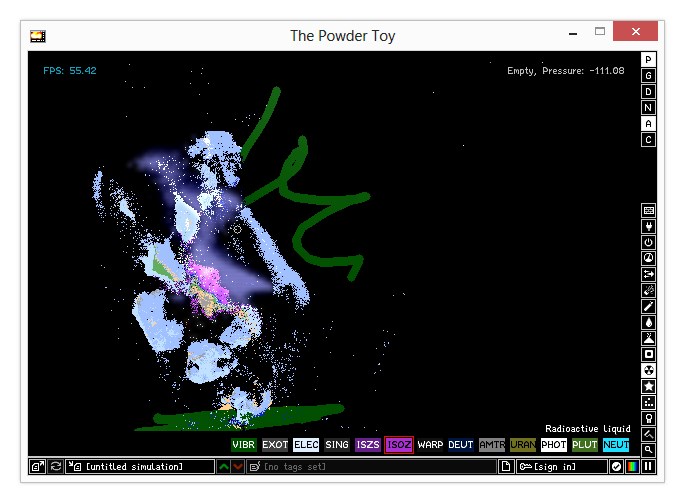This screenshot has width=685, height=503.
Task: Toggle the D decorations quick option
Action: (x=649, y=92)
